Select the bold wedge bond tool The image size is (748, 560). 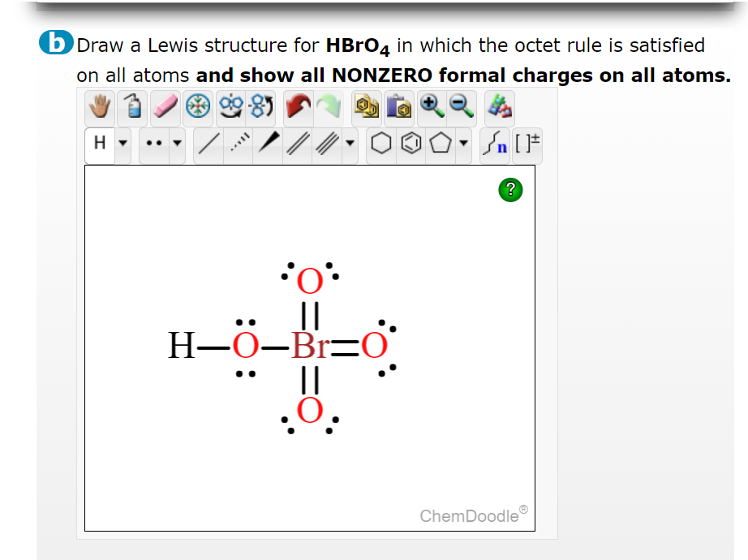(x=270, y=141)
